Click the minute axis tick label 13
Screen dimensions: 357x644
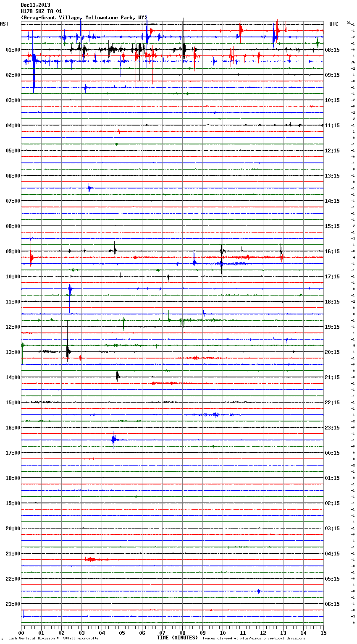click(283, 633)
